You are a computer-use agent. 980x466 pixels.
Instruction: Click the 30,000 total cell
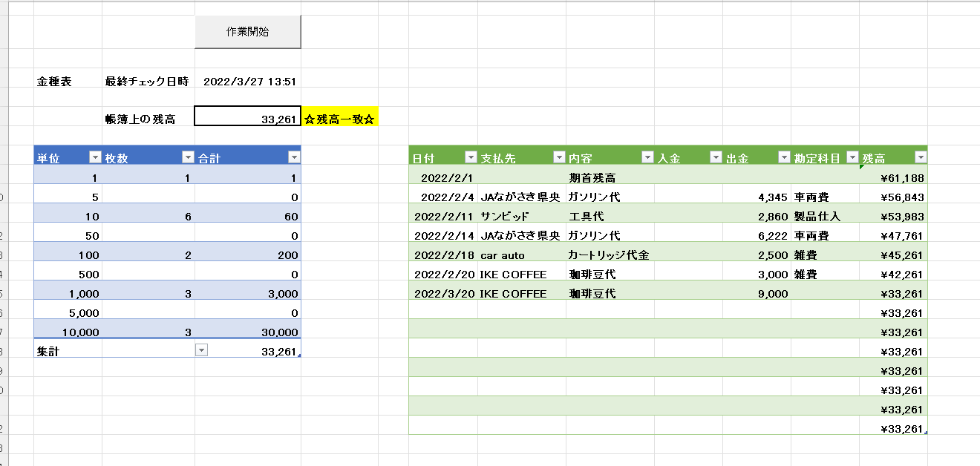pyautogui.click(x=248, y=332)
